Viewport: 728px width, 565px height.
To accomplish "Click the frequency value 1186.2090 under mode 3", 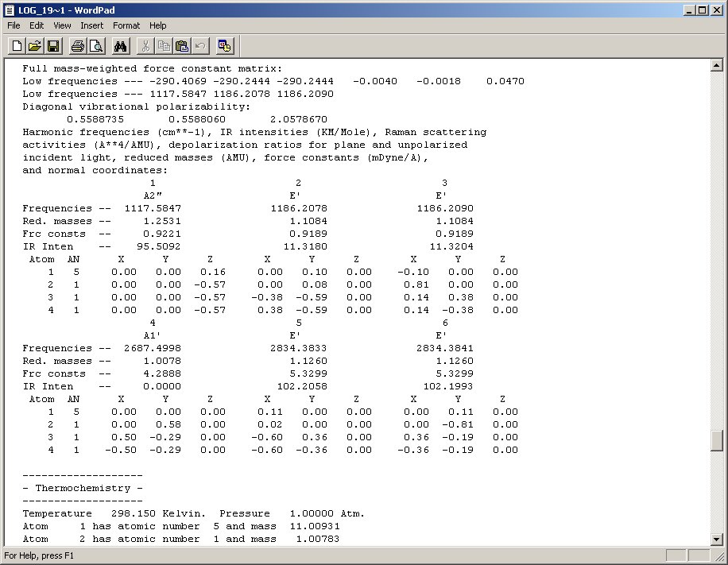I will pyautogui.click(x=445, y=208).
